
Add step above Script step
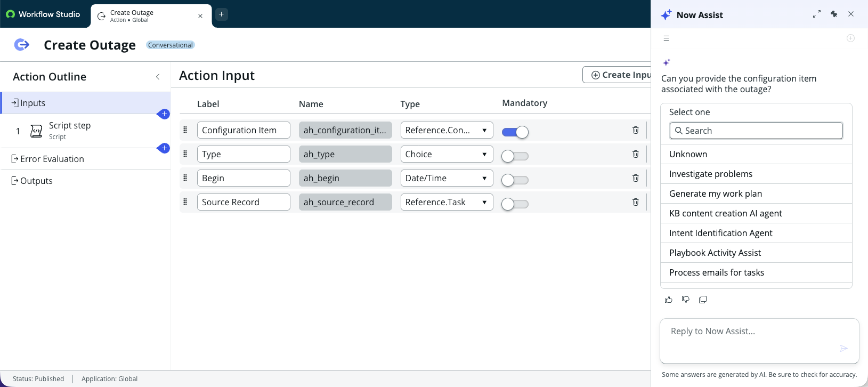[164, 114]
